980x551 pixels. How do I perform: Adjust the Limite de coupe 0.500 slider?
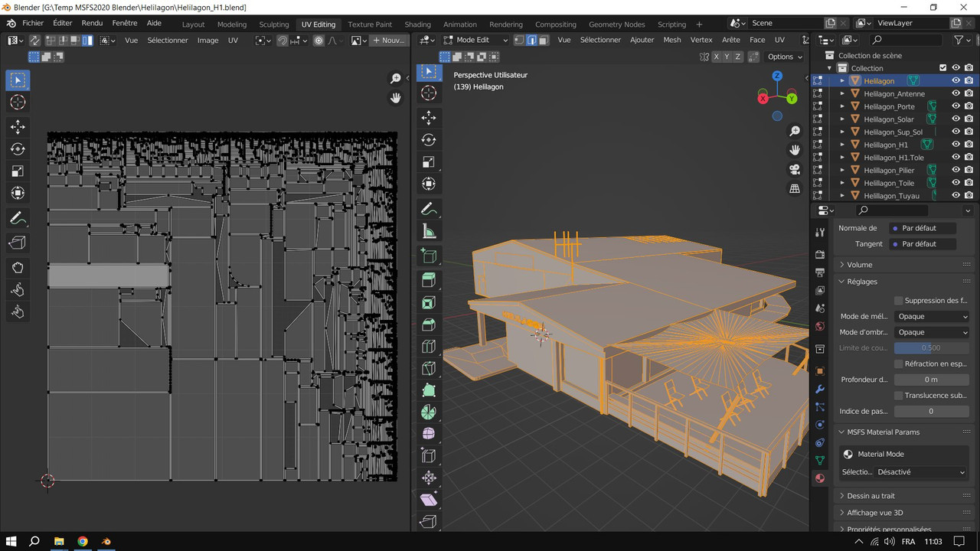932,348
